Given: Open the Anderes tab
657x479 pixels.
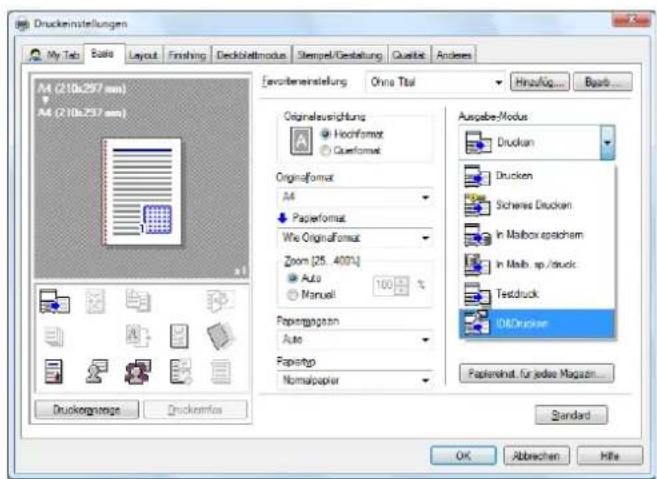Looking at the screenshot, I should coord(454,55).
